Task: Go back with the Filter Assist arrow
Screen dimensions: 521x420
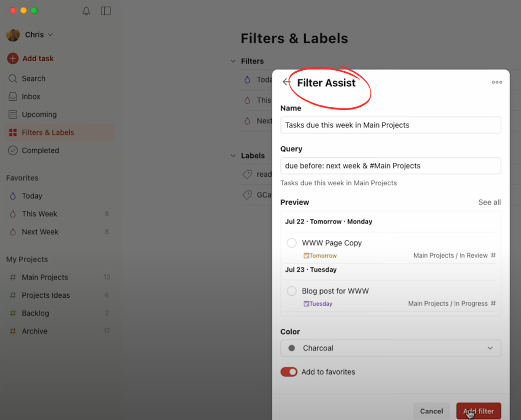Action: pyautogui.click(x=286, y=82)
